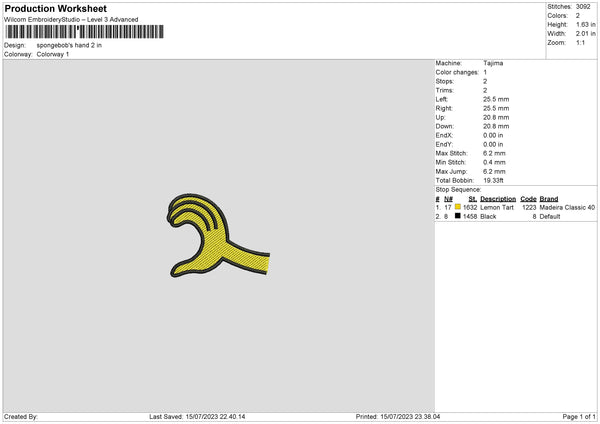Click the Min Stitch value 0.4 mm
The image size is (600, 424).
click(494, 162)
